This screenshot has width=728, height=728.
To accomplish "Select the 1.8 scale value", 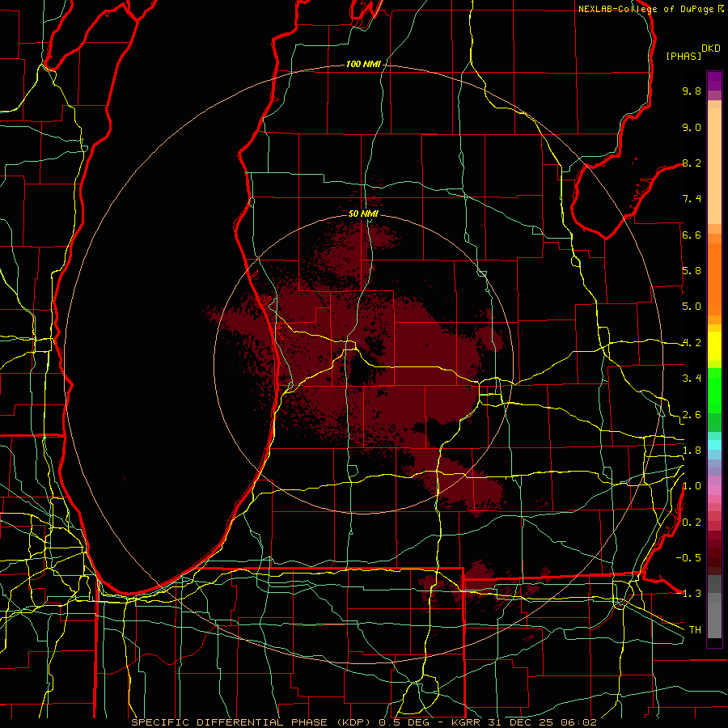I will click(x=692, y=451).
